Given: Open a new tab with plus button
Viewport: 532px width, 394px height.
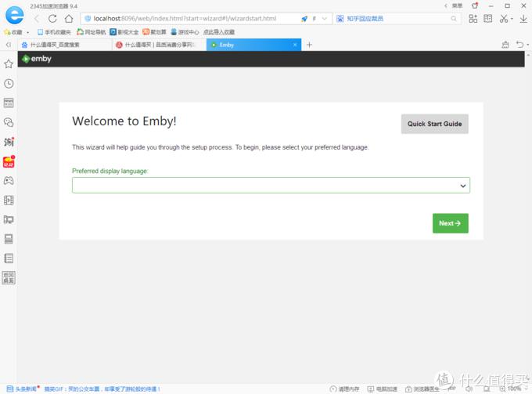Looking at the screenshot, I should click(309, 45).
